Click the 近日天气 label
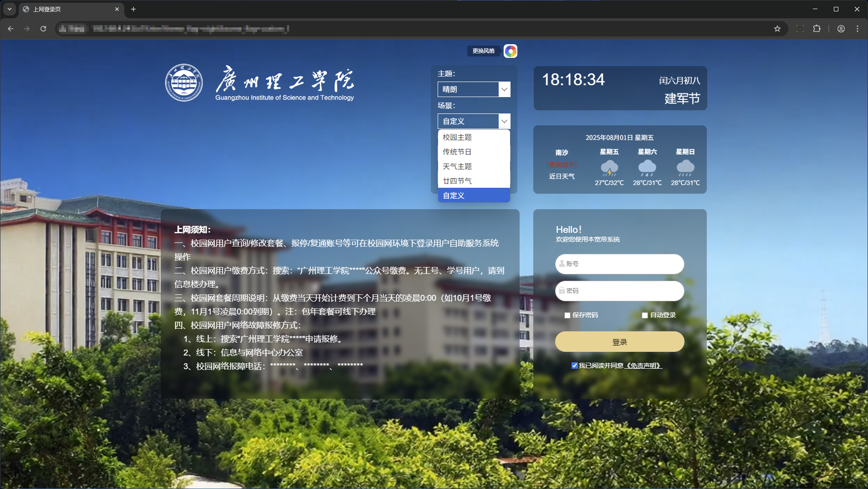Image resolution: width=868 pixels, height=489 pixels. 562,176
